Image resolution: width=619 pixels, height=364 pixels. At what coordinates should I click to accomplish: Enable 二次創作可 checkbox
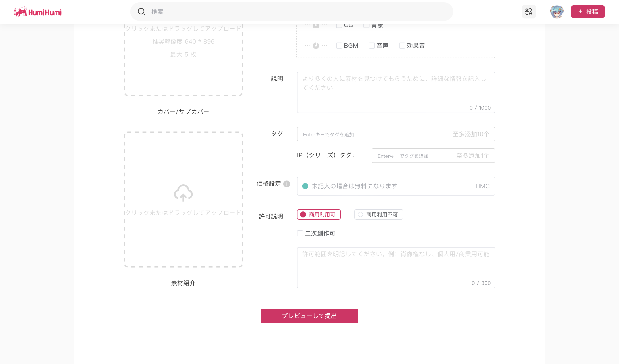300,233
